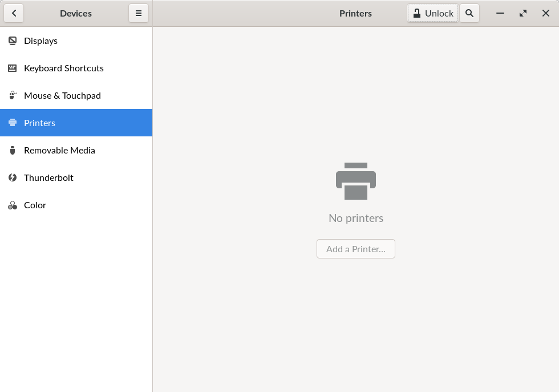Switch to Mouse & Touchpad settings
Viewport: 559px width, 392px height.
pos(76,96)
